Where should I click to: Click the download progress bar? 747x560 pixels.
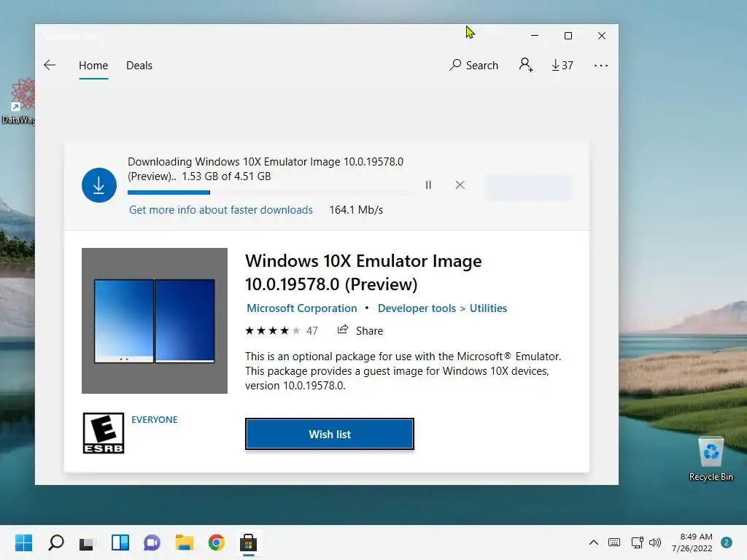pos(270,192)
